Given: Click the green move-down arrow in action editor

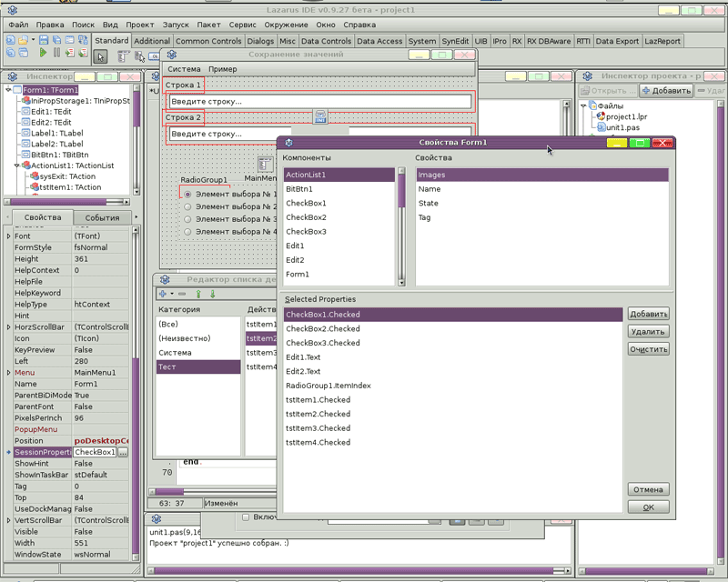Looking at the screenshot, I should click(213, 294).
